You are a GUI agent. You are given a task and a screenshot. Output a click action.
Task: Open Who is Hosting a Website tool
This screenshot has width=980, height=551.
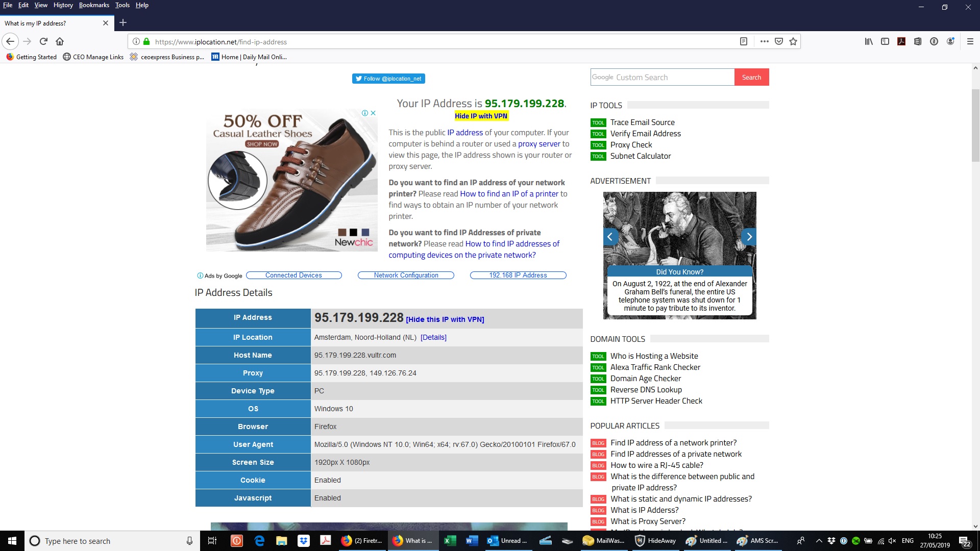pos(654,356)
